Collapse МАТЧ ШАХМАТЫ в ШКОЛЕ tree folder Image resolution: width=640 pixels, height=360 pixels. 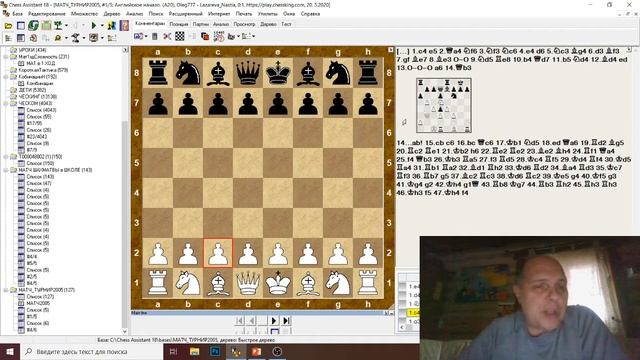point(6,170)
